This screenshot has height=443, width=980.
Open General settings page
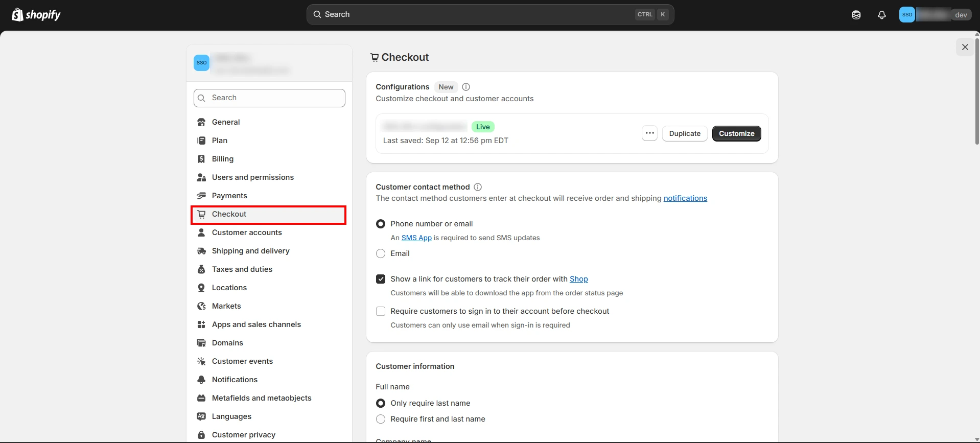[269, 122]
